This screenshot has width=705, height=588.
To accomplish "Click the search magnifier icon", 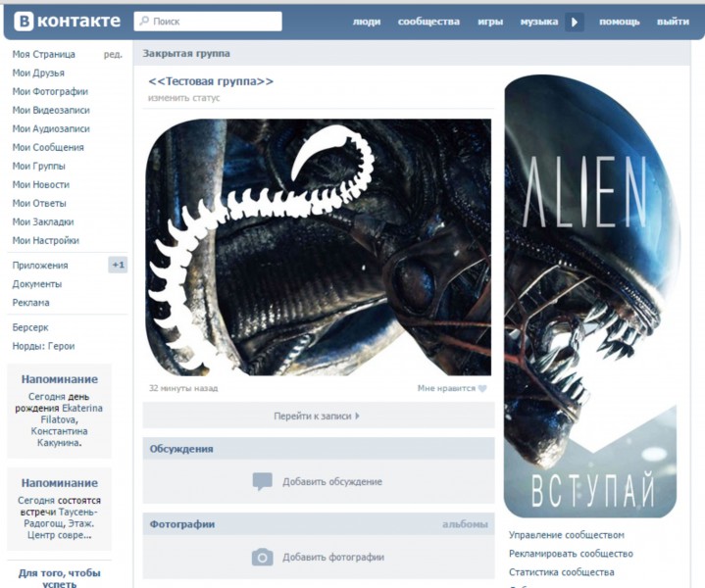I will tap(144, 22).
